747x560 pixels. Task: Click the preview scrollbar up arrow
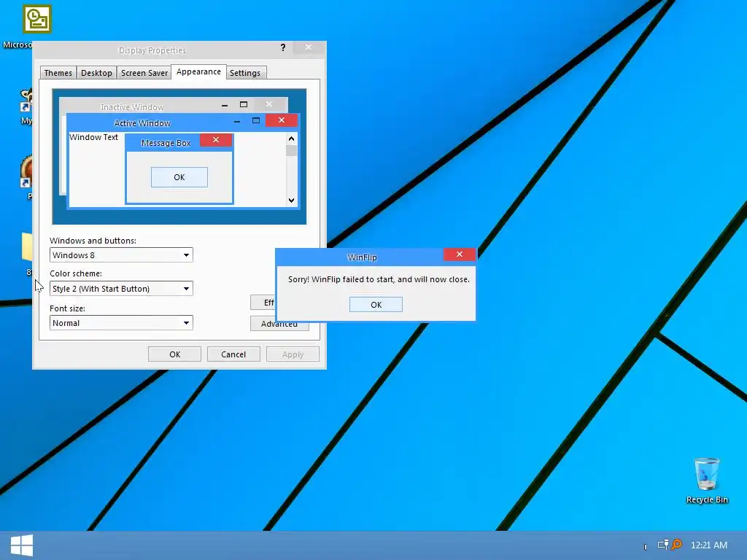click(x=292, y=139)
